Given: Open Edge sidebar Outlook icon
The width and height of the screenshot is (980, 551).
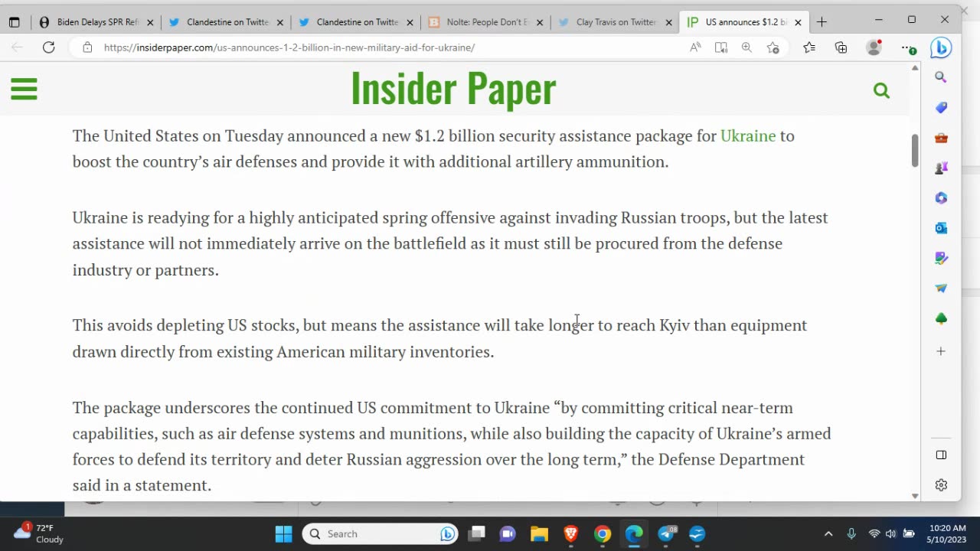Looking at the screenshot, I should (941, 228).
